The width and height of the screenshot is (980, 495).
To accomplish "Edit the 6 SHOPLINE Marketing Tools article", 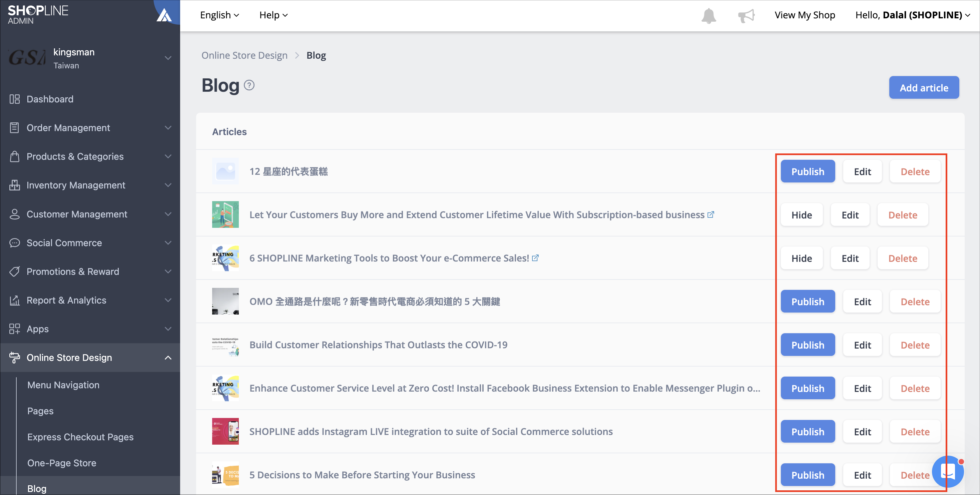I will [x=850, y=259].
